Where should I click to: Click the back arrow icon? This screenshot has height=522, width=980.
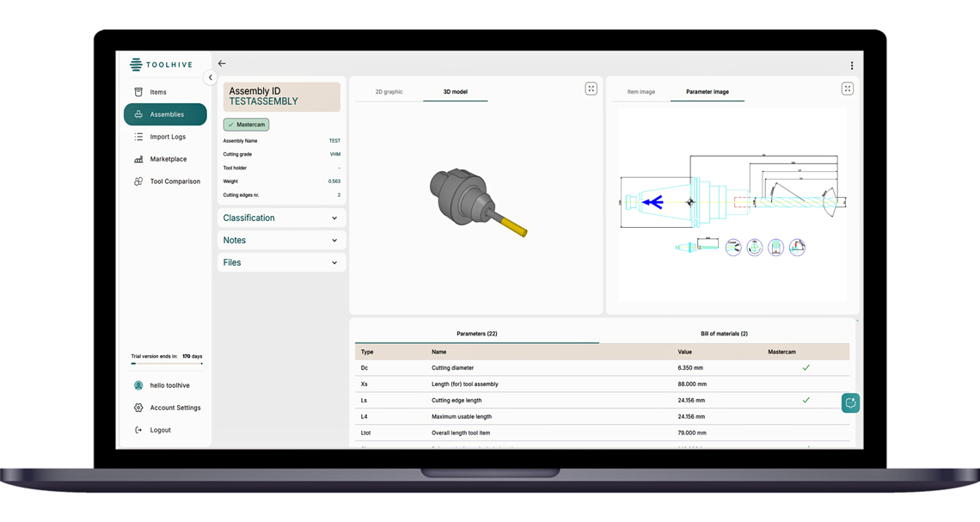pos(222,64)
